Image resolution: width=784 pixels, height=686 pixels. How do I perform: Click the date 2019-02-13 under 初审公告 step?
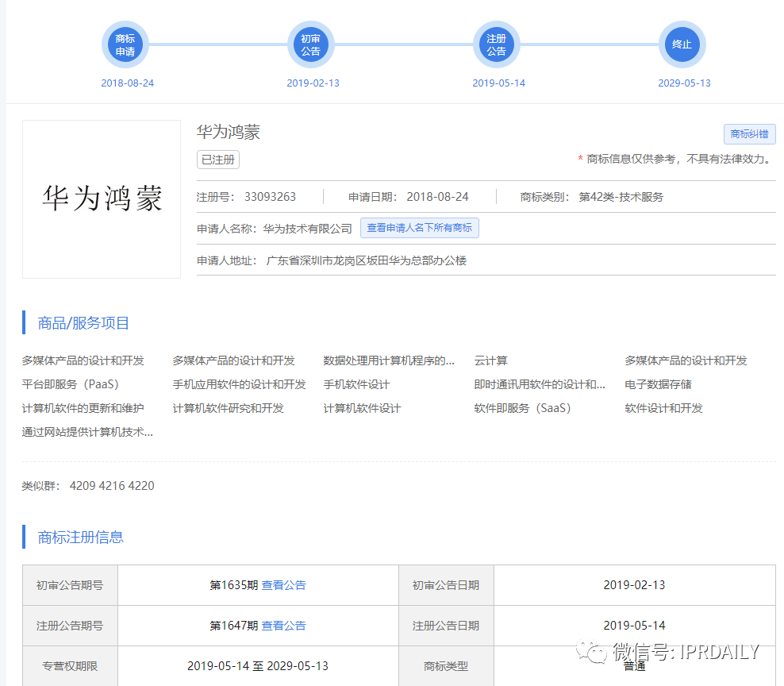pyautogui.click(x=313, y=83)
